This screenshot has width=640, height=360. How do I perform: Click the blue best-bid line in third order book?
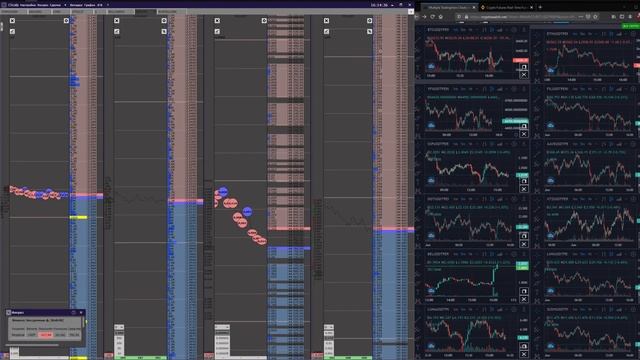289,248
